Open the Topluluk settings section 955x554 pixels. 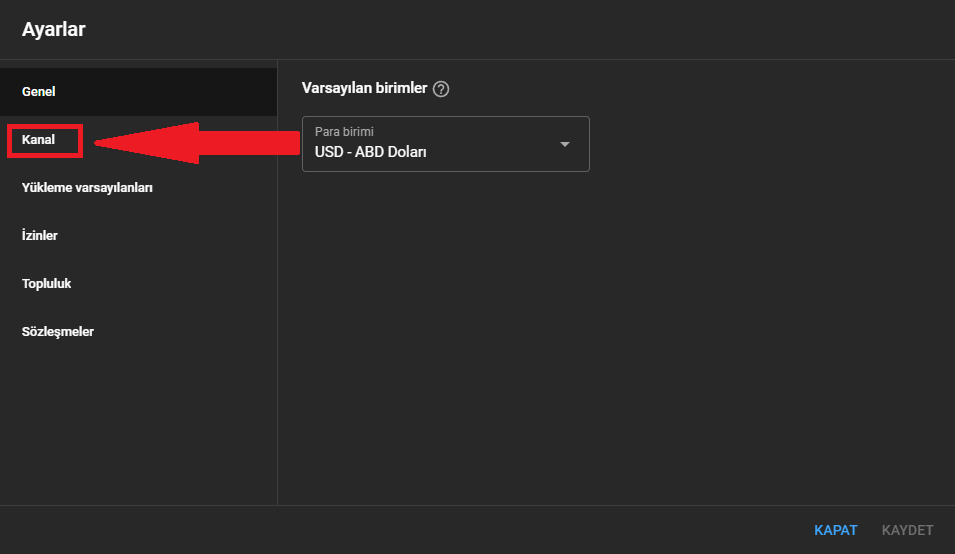47,284
